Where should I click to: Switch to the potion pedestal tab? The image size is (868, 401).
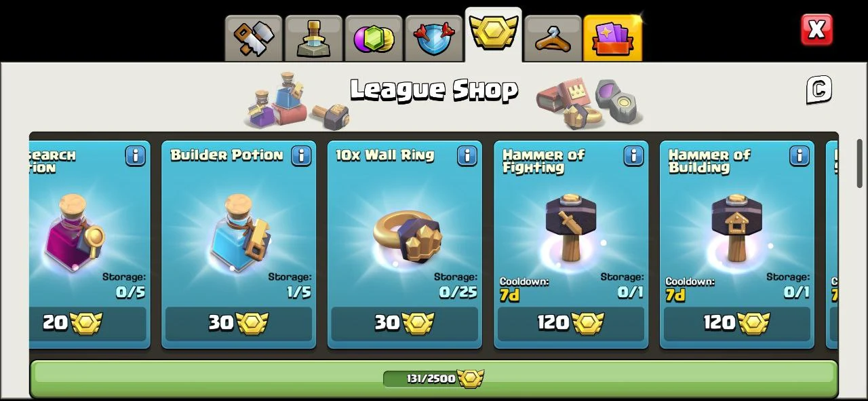point(313,39)
